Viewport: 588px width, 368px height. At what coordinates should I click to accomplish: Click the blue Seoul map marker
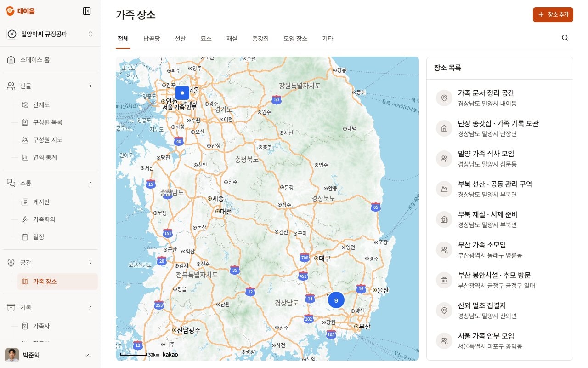click(182, 93)
